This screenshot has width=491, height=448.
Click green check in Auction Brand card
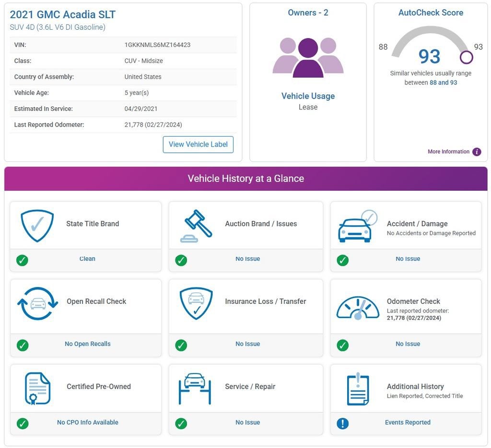click(x=181, y=260)
